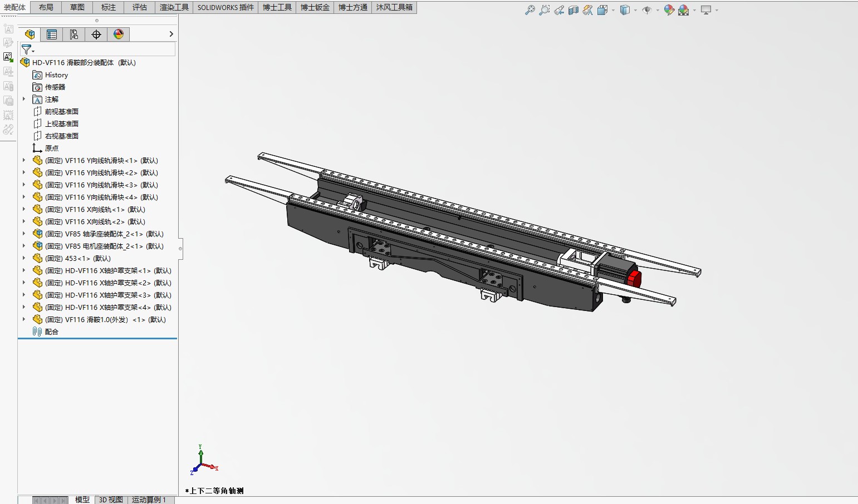Expand VF116 Y向线轨滑块<1> component
The height and width of the screenshot is (504, 858).
click(24, 160)
